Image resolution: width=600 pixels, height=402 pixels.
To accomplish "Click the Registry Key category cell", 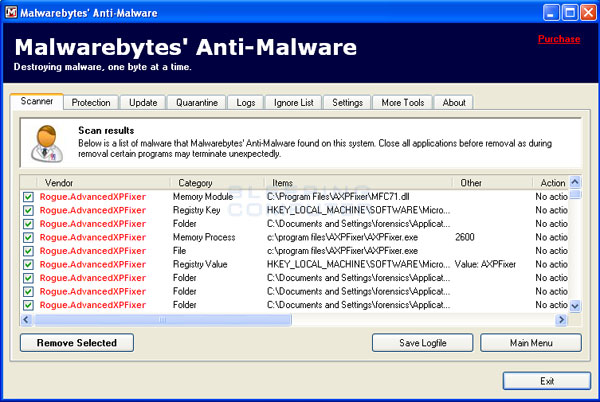I will [196, 210].
